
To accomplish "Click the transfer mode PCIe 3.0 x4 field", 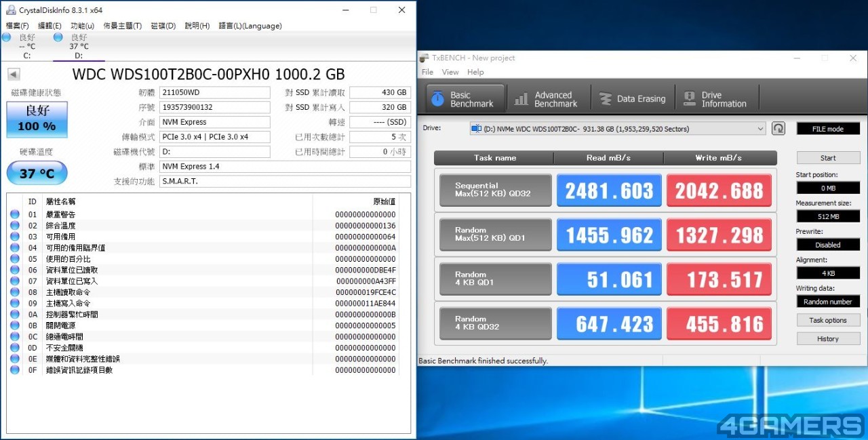I will [x=215, y=137].
